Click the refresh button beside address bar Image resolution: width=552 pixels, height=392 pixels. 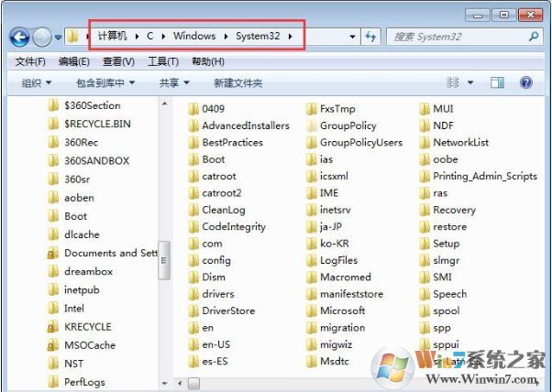(x=371, y=37)
